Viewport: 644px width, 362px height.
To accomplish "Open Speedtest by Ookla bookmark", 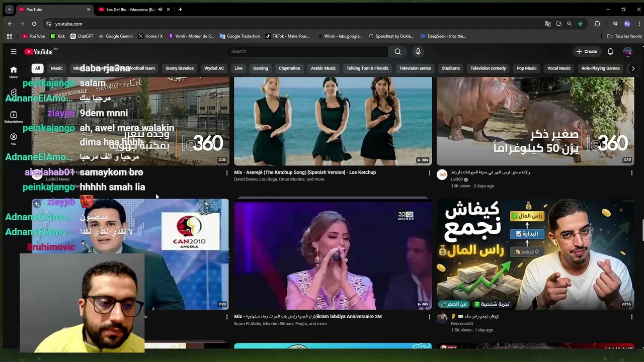I will (391, 36).
